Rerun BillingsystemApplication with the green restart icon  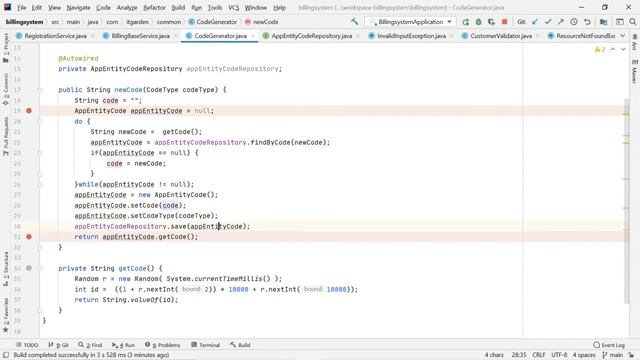point(465,22)
